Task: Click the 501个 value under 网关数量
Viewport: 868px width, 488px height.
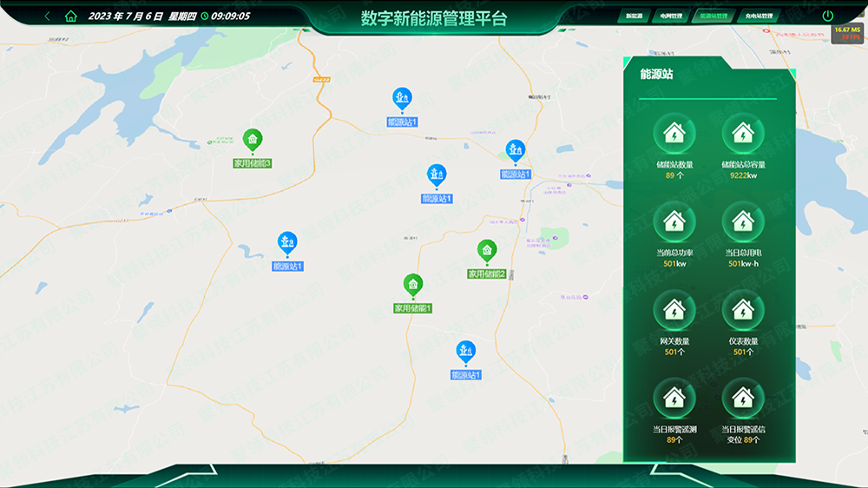Action: coord(674,353)
